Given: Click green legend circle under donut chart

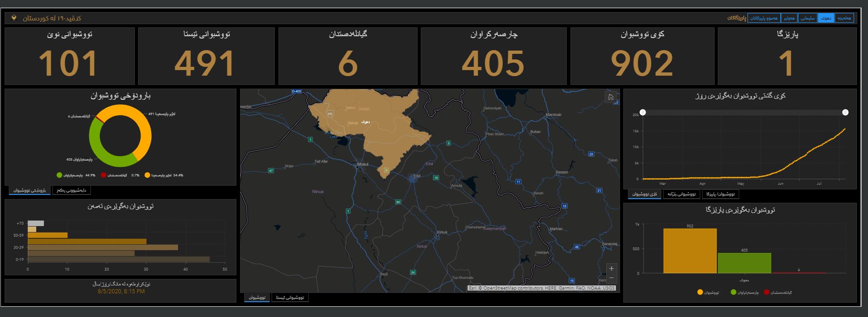Looking at the screenshot, I should coord(59,175).
